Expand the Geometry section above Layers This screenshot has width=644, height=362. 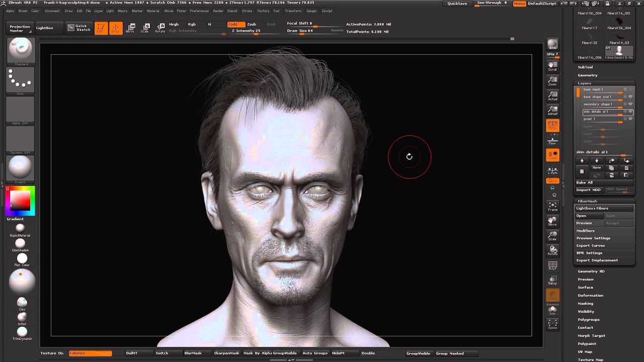click(x=588, y=75)
